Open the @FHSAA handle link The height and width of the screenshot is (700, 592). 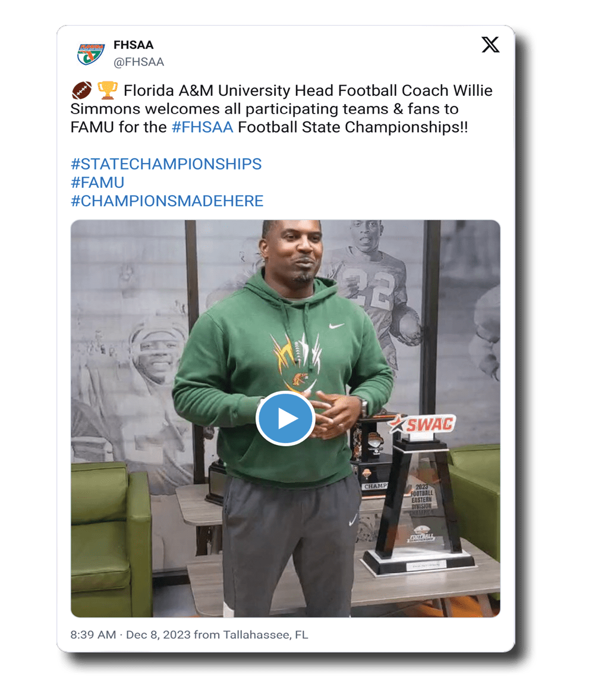coord(138,62)
